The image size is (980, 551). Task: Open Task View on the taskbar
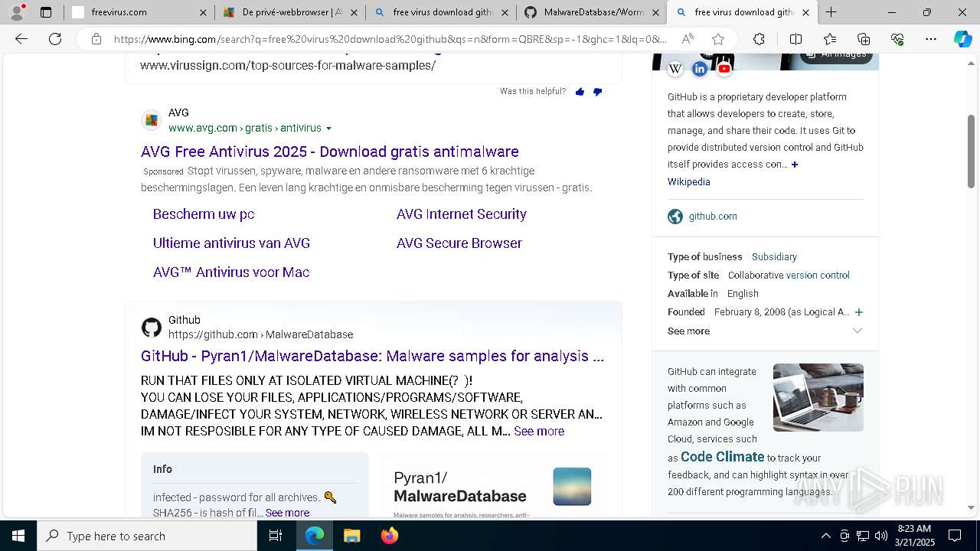[276, 536]
